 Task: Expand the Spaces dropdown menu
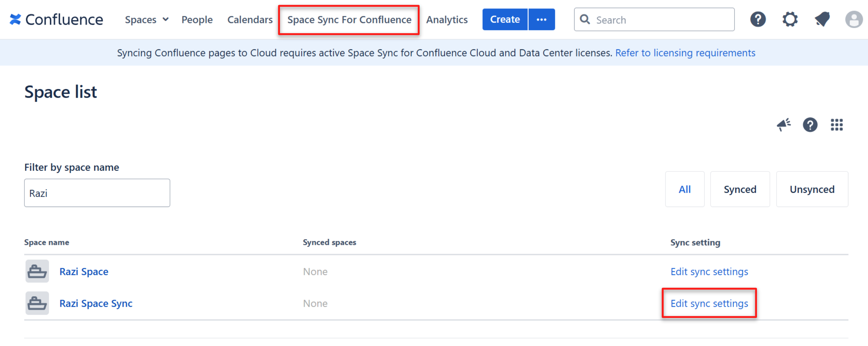146,20
